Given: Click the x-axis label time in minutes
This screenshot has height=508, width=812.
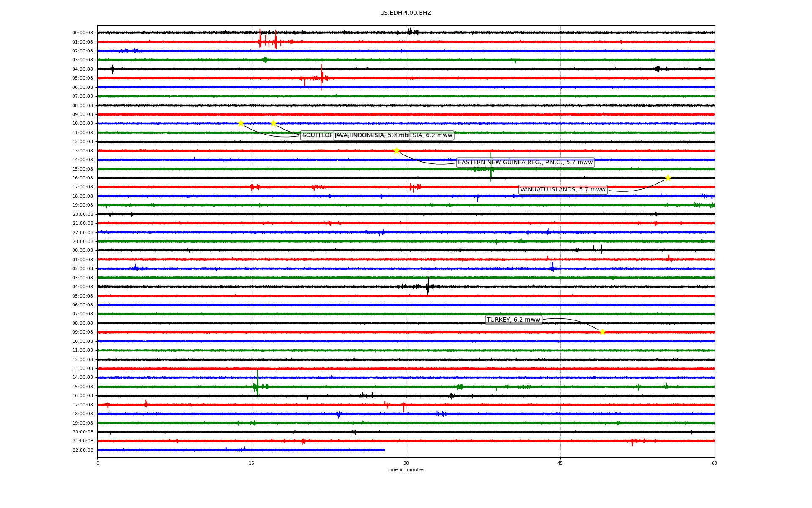Looking at the screenshot, I should [x=406, y=469].
